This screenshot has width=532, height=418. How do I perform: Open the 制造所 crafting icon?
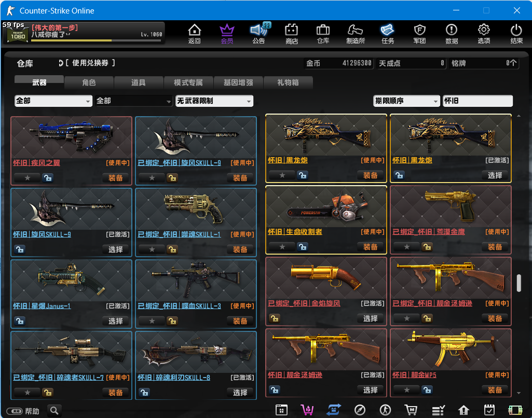coord(355,34)
